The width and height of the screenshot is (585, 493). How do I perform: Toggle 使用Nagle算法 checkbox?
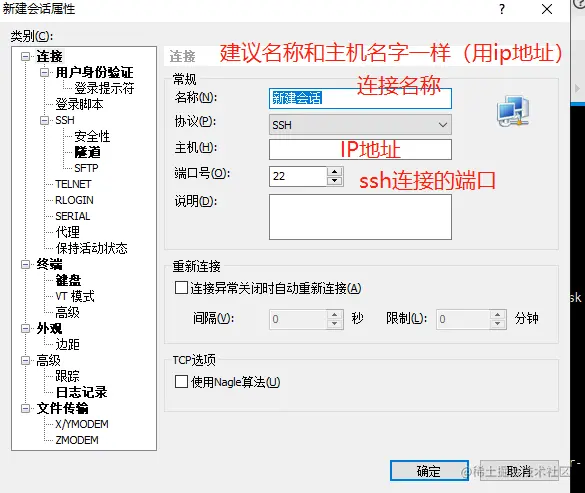coord(181,382)
